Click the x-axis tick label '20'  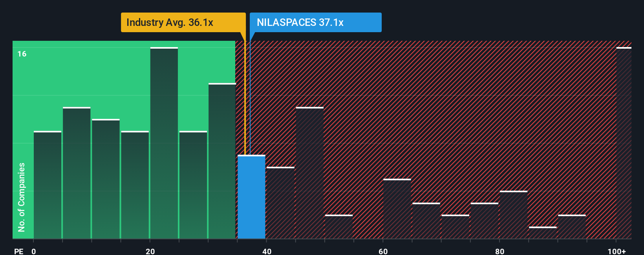[150, 251]
